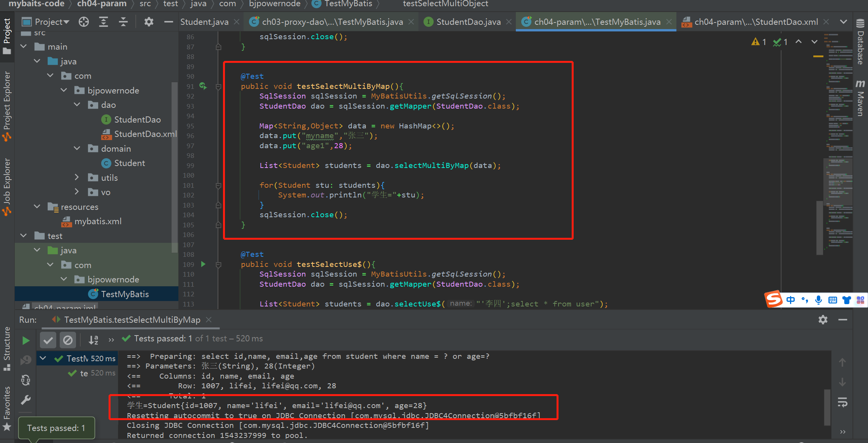Screen dimensions: 868x443
Task: Toggle show ignored tests button
Action: coord(68,340)
